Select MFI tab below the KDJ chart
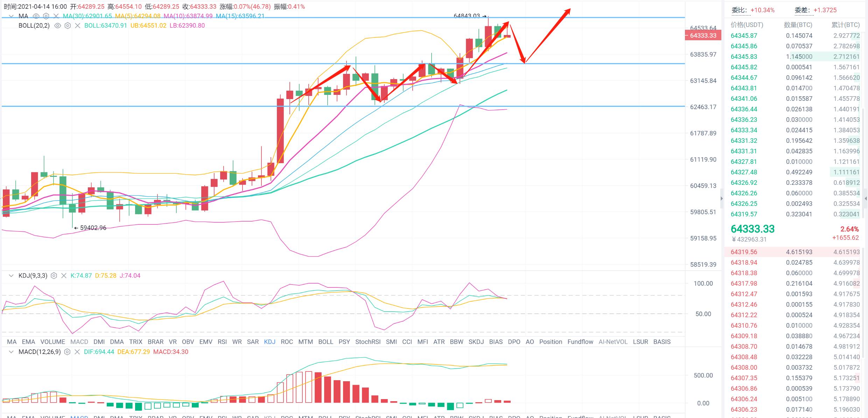Screen dimensions: 868x418 [422, 342]
